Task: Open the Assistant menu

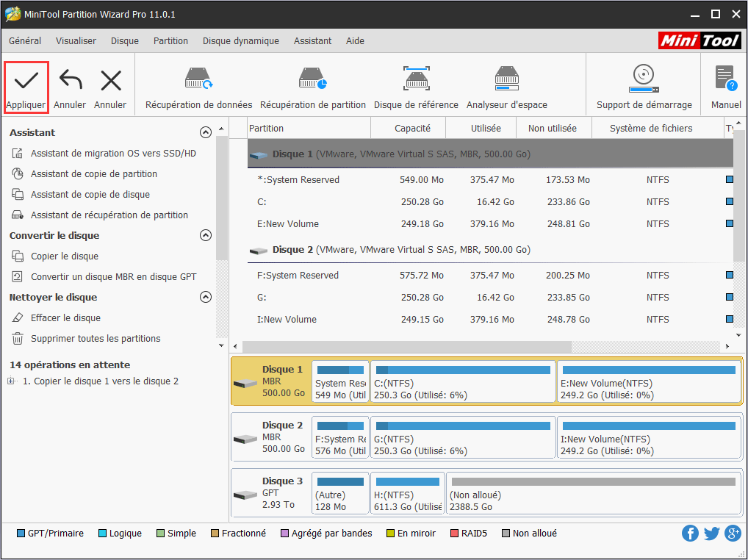Action: pos(312,41)
